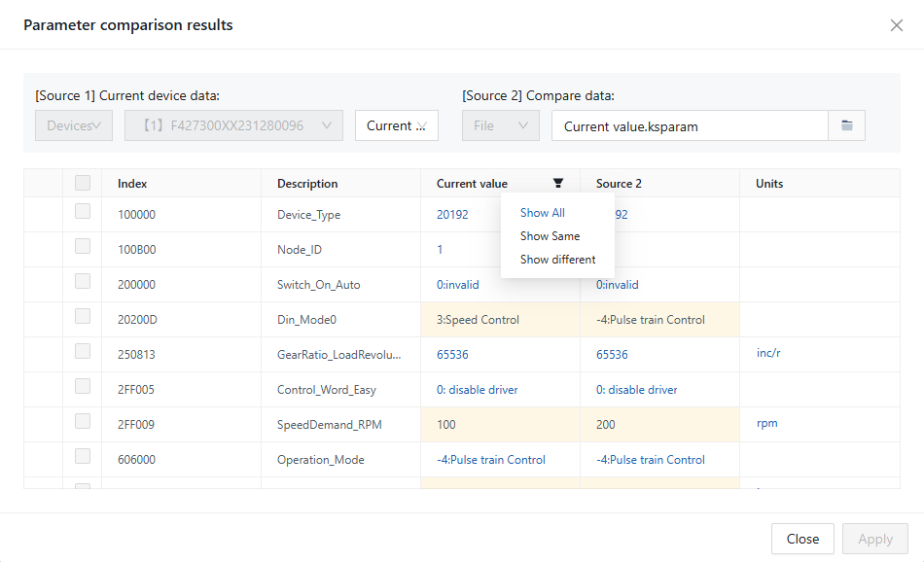This screenshot has height=562, width=924.
Task: Click the Current data type selector box
Action: pos(396,125)
